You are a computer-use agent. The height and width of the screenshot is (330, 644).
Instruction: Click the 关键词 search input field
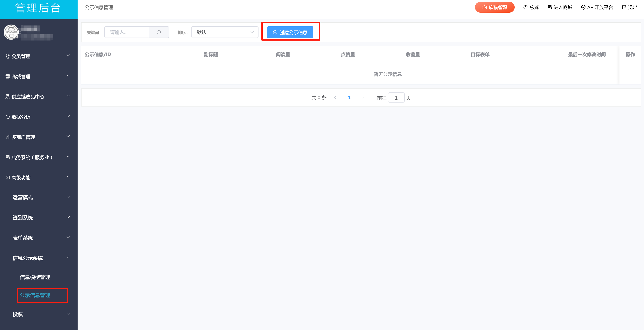126,32
